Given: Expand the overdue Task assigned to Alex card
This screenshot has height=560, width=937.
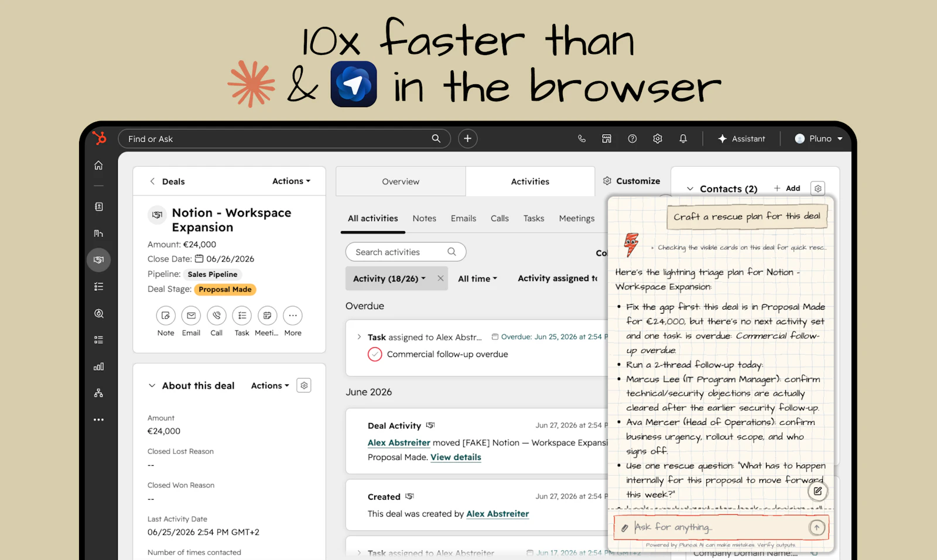Looking at the screenshot, I should [359, 337].
